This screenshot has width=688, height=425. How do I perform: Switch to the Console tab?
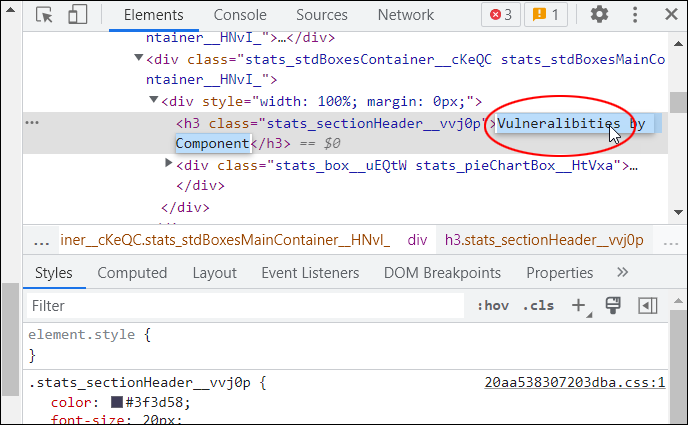240,15
